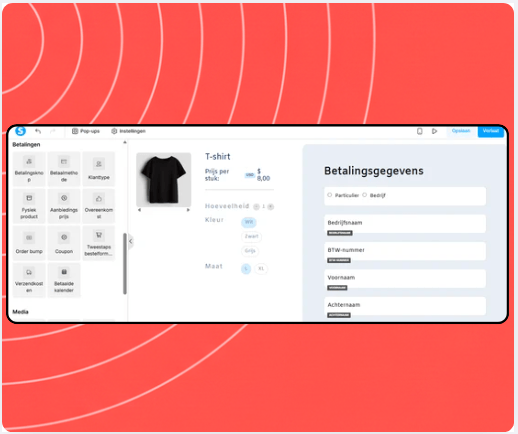This screenshot has height=434, width=518.
Task: Open the Pop-ups menu
Action: [x=86, y=131]
